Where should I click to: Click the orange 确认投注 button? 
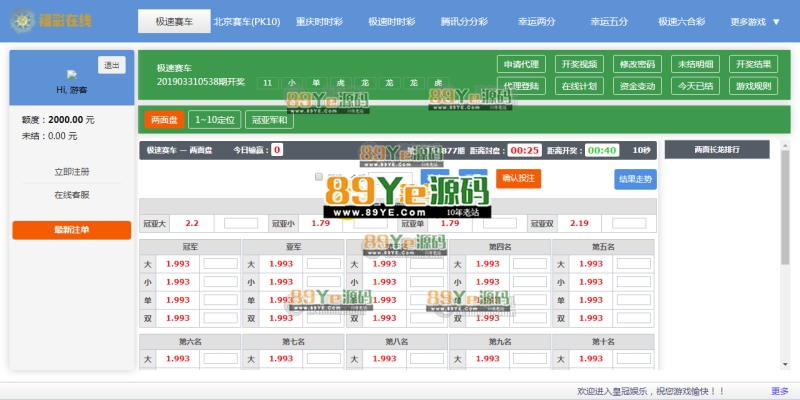pos(518,178)
